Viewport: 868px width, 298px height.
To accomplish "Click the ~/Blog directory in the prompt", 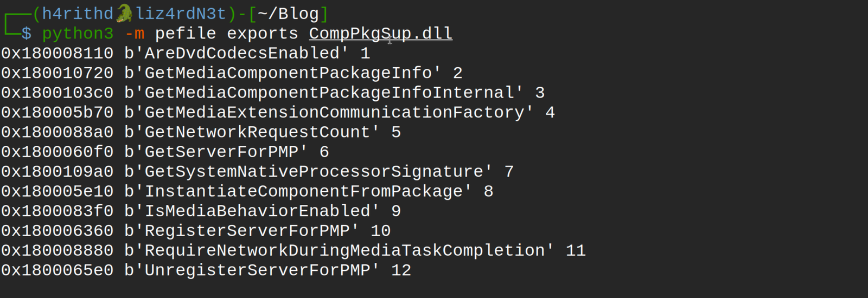I will pos(288,14).
